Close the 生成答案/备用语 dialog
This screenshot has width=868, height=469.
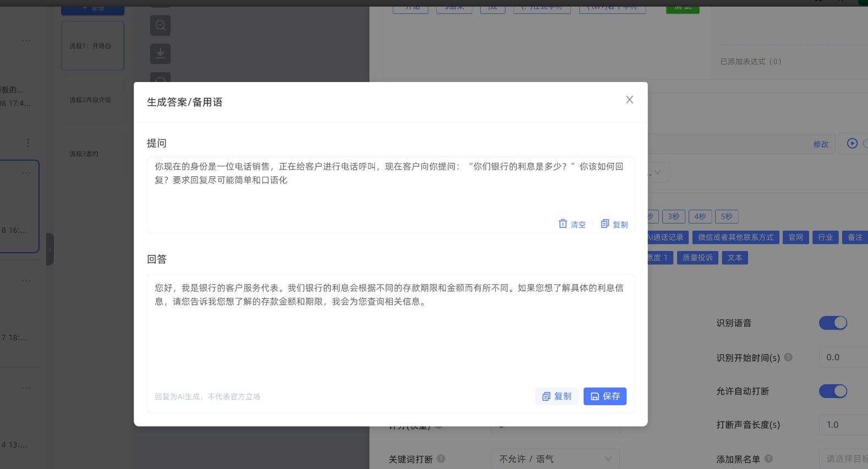[x=629, y=100]
